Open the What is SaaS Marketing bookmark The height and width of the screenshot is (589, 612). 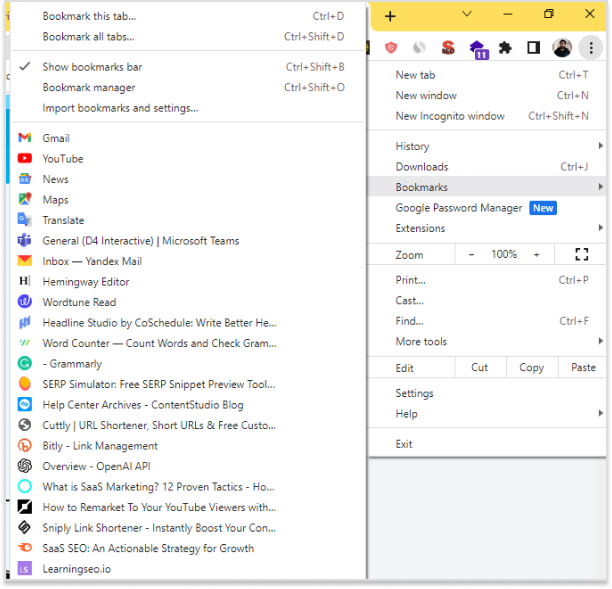(187, 487)
